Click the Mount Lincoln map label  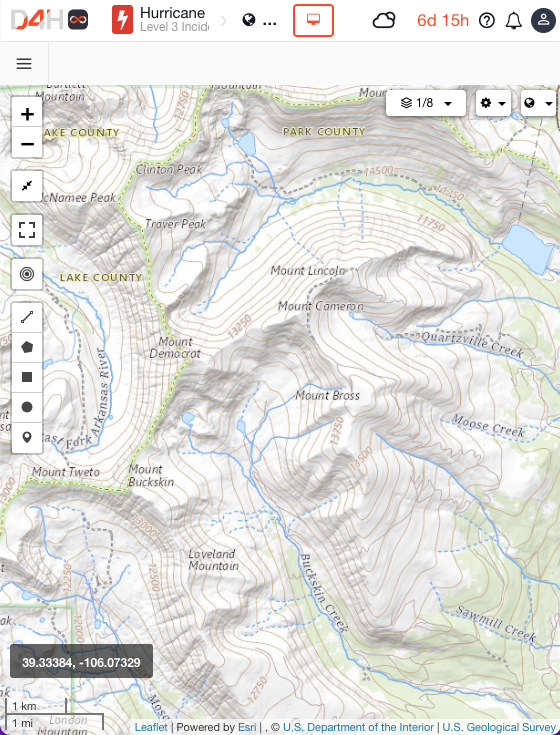point(308,270)
